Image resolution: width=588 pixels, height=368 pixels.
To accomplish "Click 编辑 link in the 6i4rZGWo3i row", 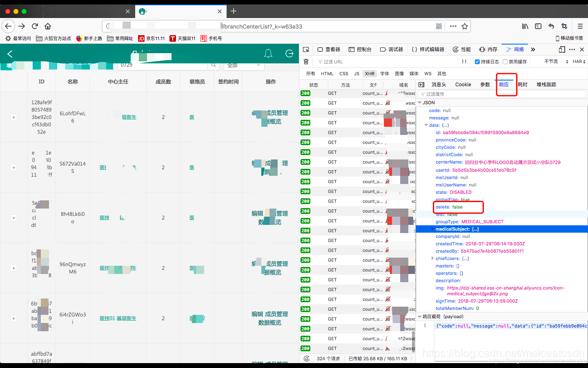I will point(257,314).
